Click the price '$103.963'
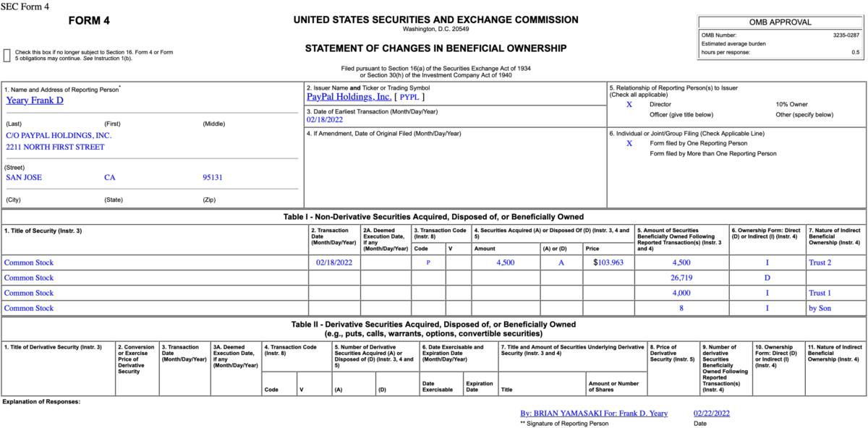Screen dimensions: 868x428 [x=608, y=262]
